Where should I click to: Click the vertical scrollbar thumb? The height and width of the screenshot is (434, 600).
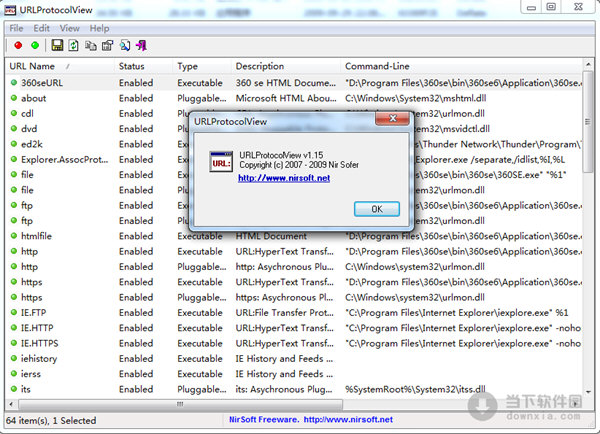[588, 122]
